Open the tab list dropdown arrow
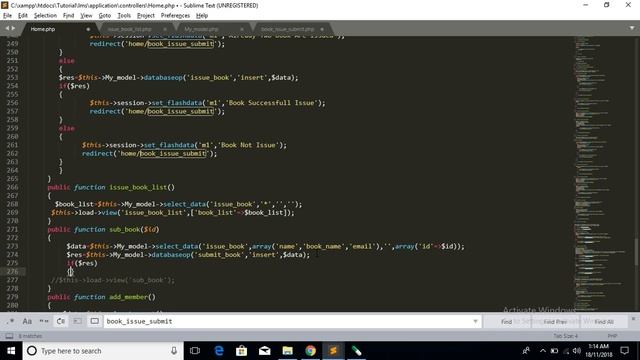The image size is (640, 360). tap(632, 28)
